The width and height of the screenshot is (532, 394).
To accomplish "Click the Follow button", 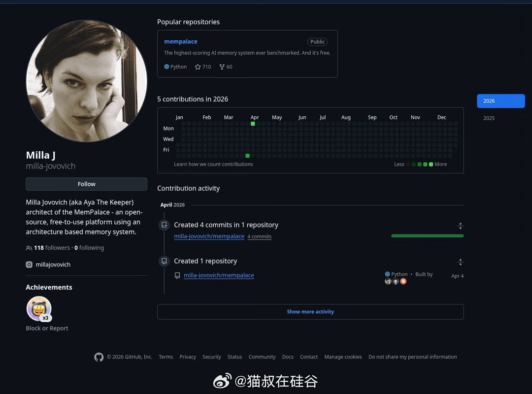I will (86, 184).
